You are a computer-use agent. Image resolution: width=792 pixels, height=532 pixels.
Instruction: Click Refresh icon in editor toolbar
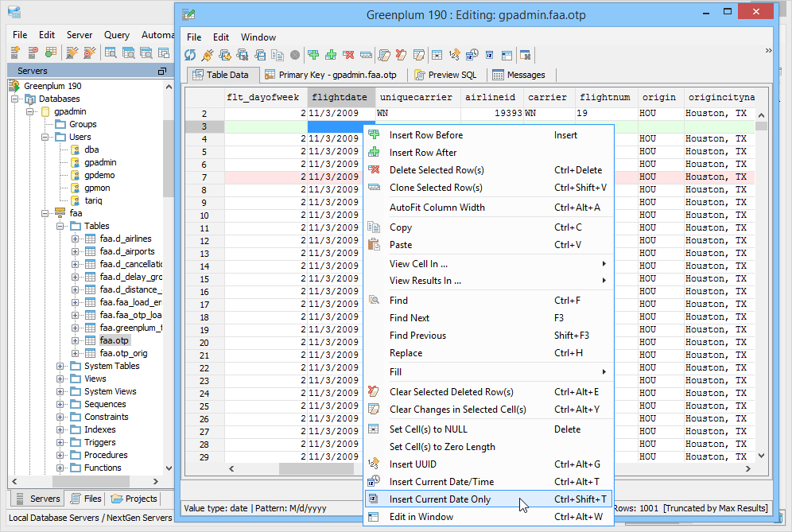pos(190,55)
